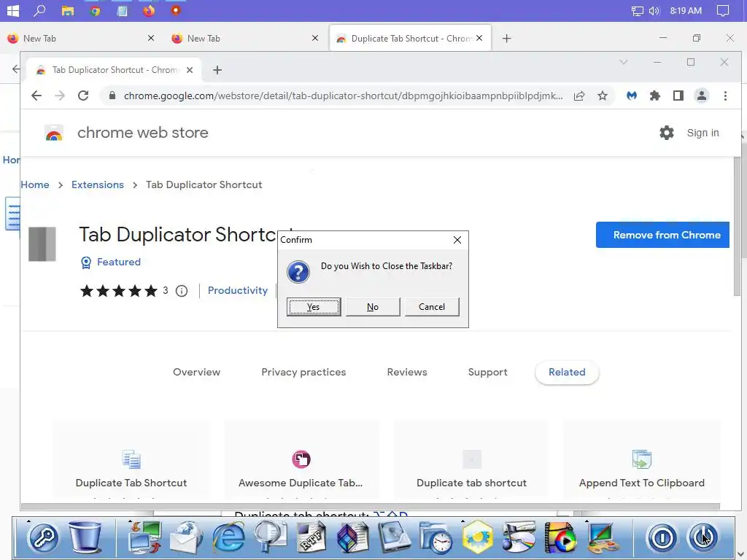Show rating info via the info icon
Viewport: 747px width, 560px height.
[182, 291]
